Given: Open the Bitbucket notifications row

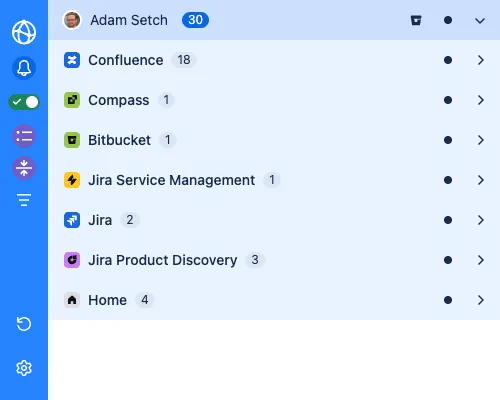Looking at the screenshot, I should [x=274, y=140].
